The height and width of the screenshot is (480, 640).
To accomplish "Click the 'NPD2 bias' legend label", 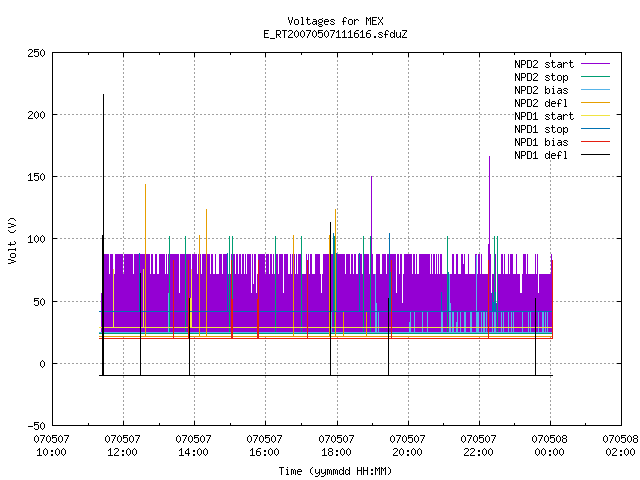I will click(541, 90).
